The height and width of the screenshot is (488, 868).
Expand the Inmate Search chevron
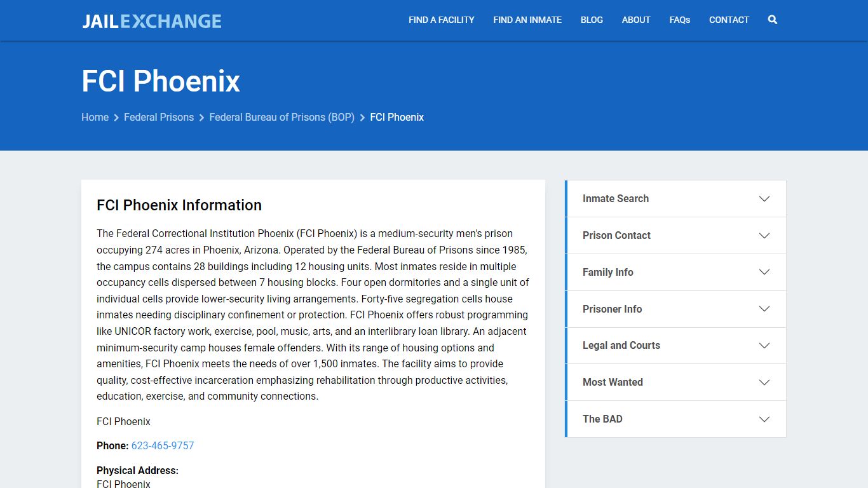click(764, 199)
